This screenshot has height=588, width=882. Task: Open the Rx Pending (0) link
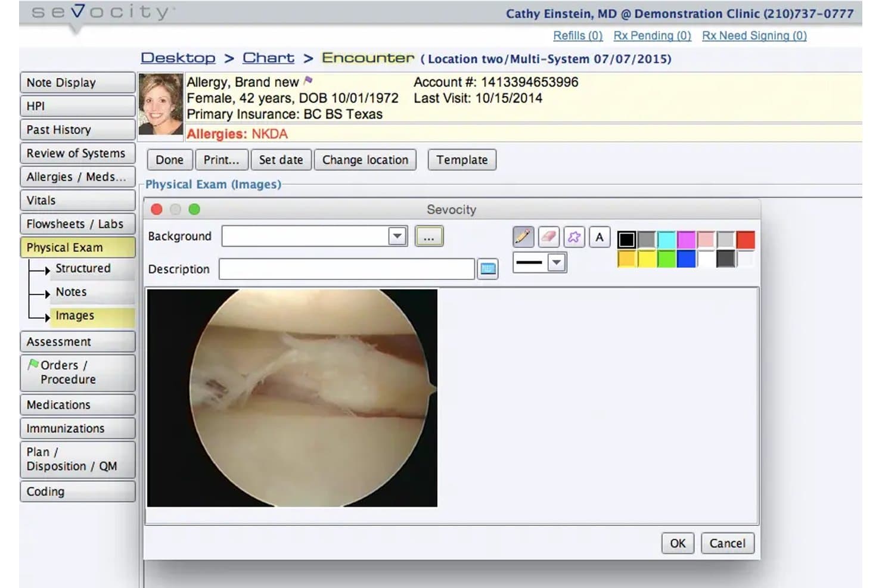653,36
